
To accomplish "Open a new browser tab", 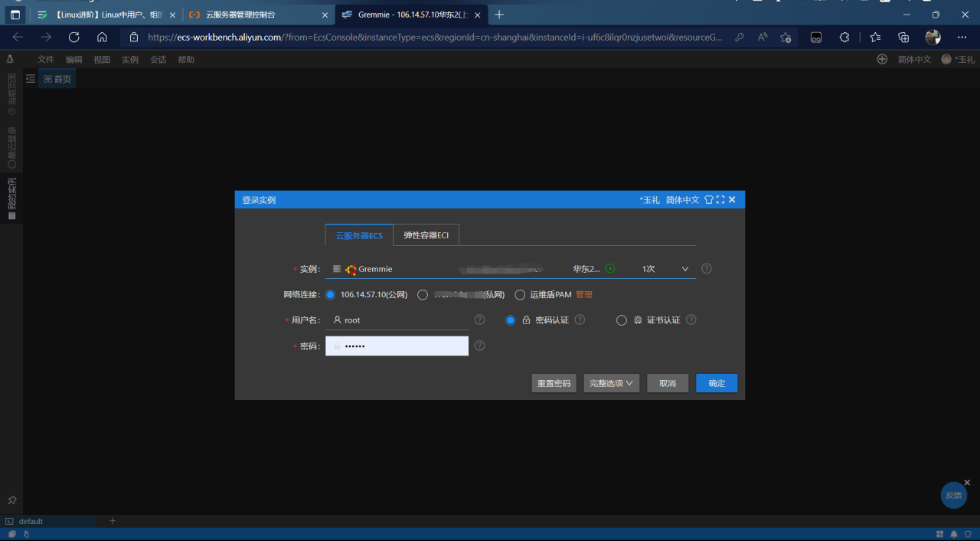I will click(499, 15).
